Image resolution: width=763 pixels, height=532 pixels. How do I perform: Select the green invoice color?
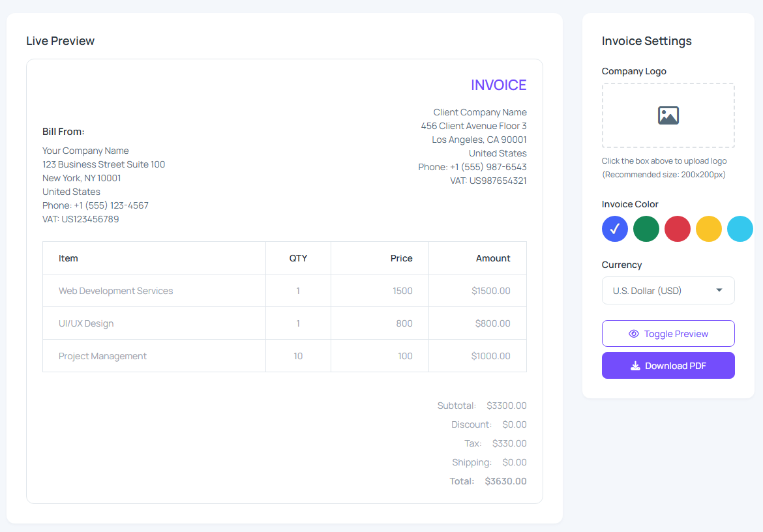(x=646, y=229)
